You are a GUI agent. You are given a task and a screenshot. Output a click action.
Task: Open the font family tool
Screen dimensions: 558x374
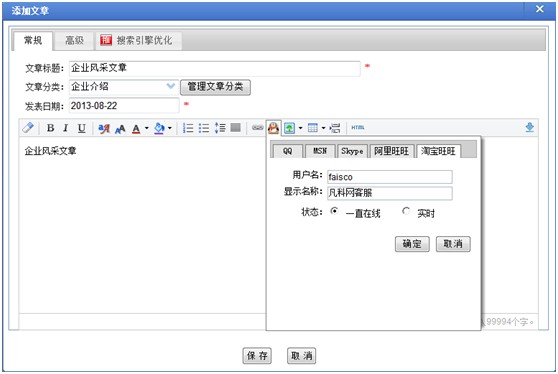pos(104,128)
